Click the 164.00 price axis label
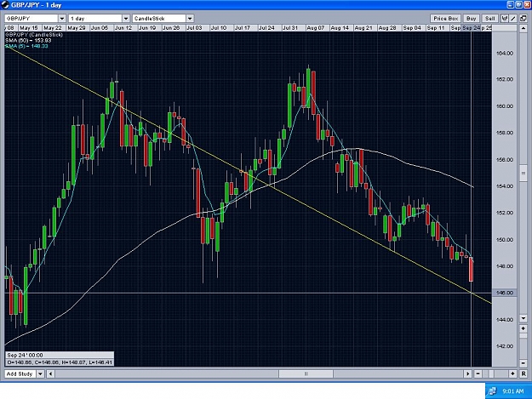 (505, 54)
